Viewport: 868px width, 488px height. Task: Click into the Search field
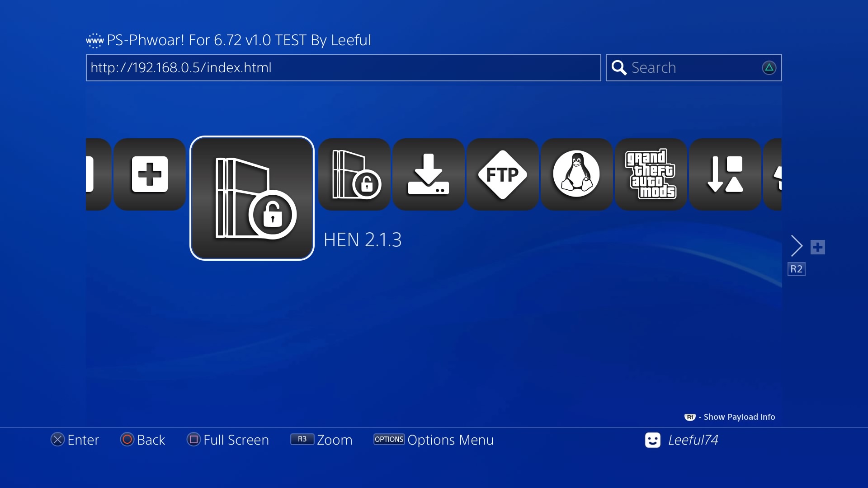(x=694, y=68)
